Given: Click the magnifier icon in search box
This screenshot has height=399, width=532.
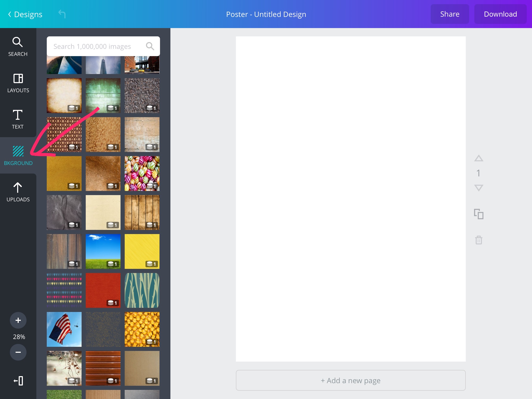Looking at the screenshot, I should tap(150, 46).
